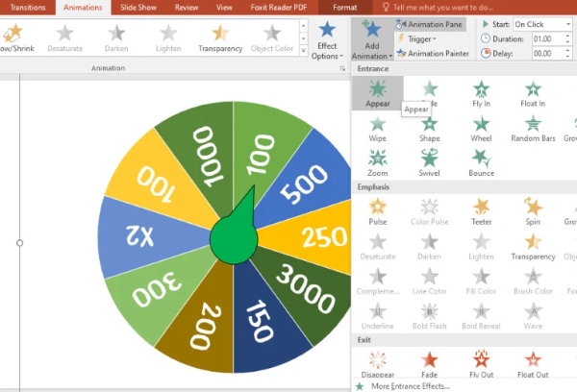Open the Effect Options menu
This screenshot has height=392, width=577.
pyautogui.click(x=327, y=39)
